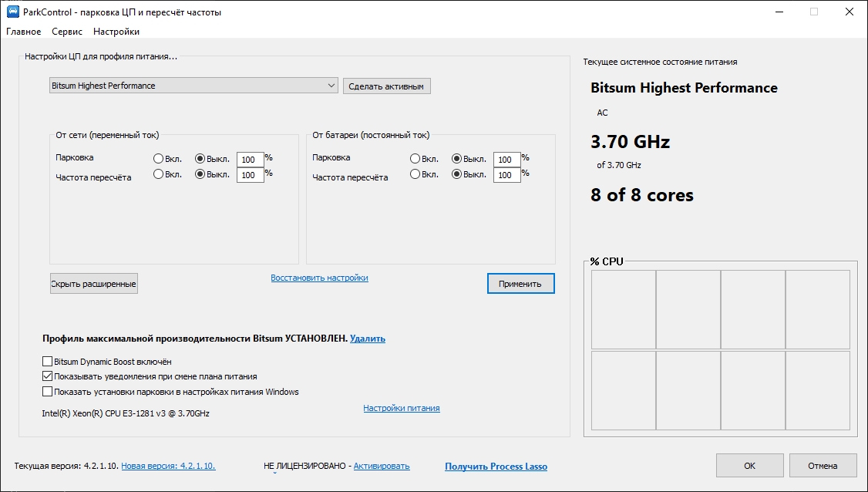868x492 pixels.
Task: Click AC Парковка percent field
Action: tap(251, 160)
